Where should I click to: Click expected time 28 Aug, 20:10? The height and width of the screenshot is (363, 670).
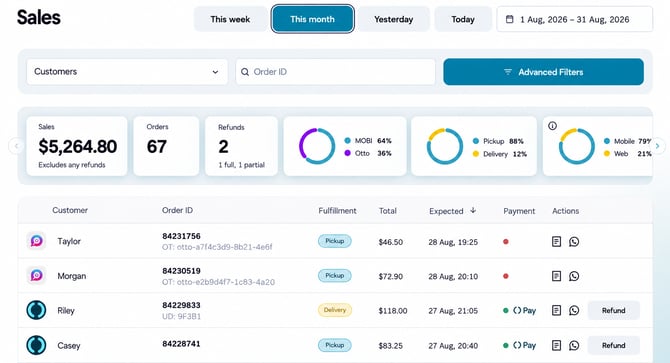click(x=453, y=277)
